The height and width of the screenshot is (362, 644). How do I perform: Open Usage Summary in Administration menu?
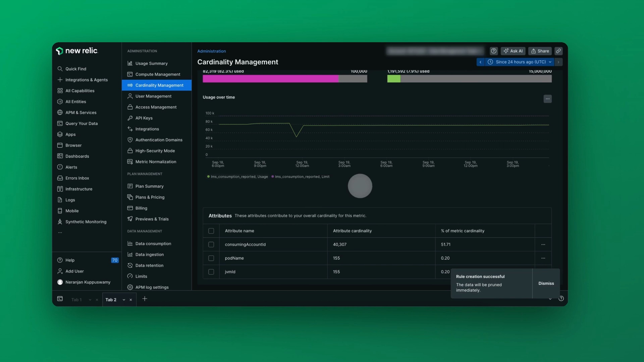coord(151,63)
